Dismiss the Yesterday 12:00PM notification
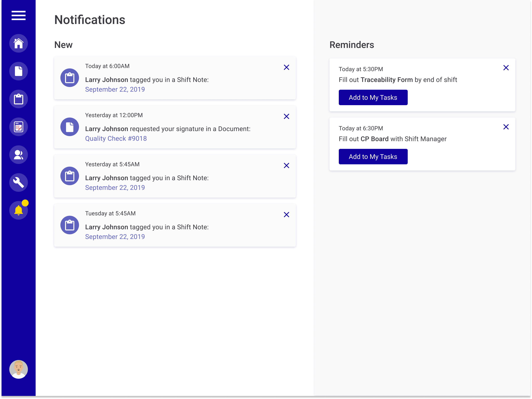Image resolution: width=532 pixels, height=399 pixels. 287,117
